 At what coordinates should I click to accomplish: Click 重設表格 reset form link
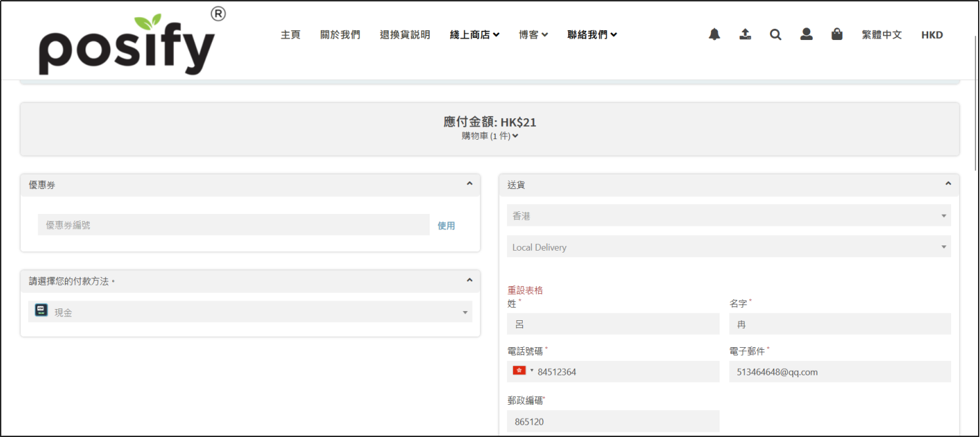tap(525, 290)
